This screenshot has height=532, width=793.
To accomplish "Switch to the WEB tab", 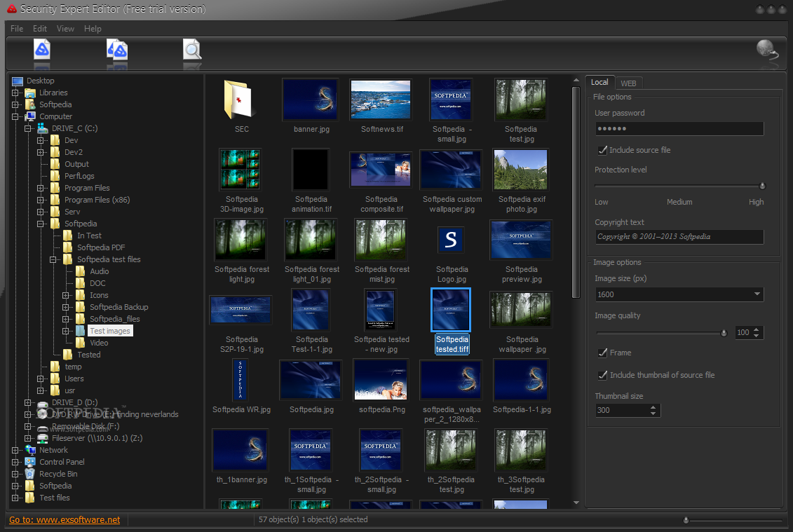I will [628, 83].
